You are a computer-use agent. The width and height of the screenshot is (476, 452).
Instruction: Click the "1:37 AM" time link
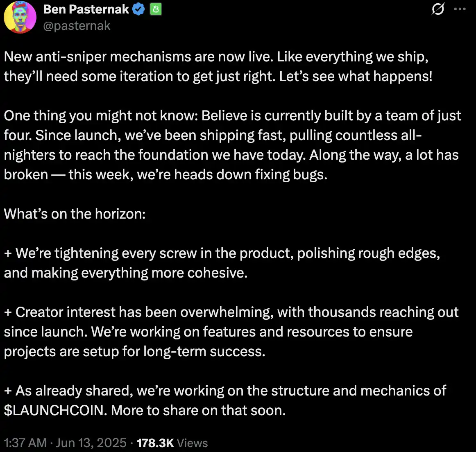tap(25, 443)
